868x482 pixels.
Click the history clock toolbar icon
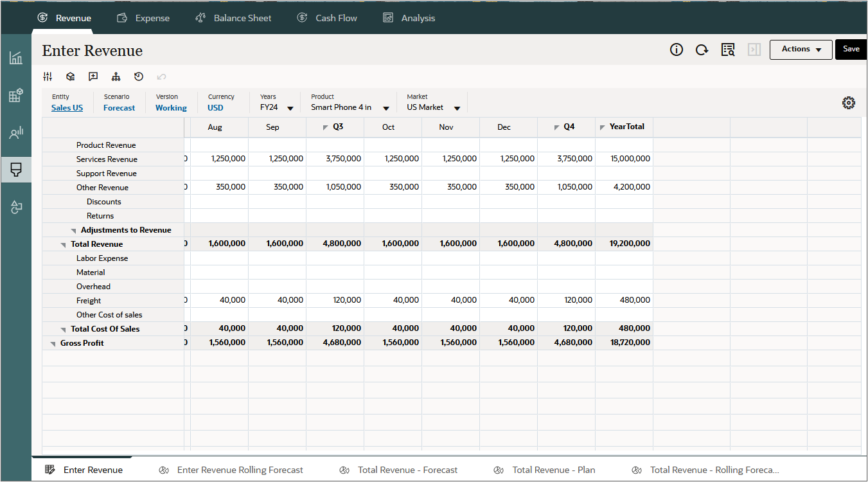click(x=139, y=76)
